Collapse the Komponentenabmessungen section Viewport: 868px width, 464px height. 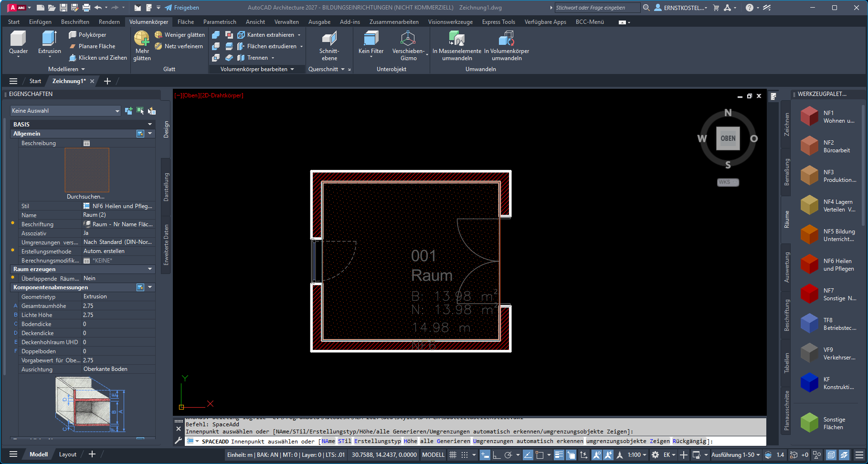(150, 287)
